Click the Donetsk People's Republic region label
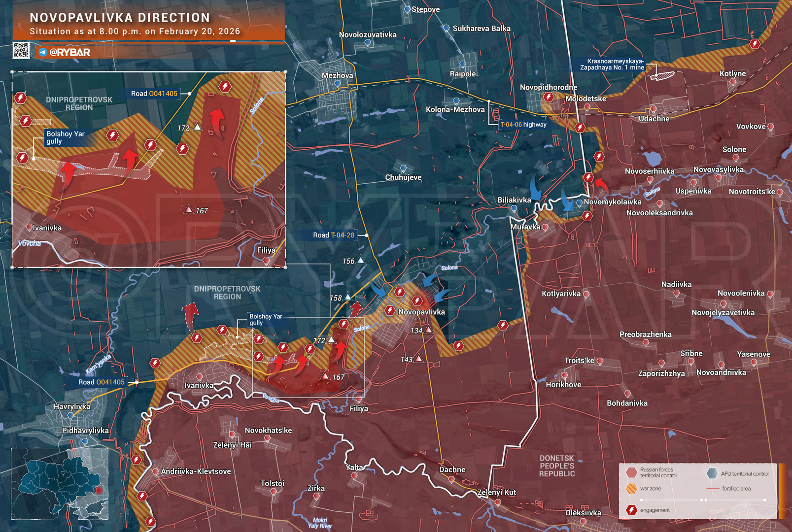This screenshot has height=532, width=792. 557,466
